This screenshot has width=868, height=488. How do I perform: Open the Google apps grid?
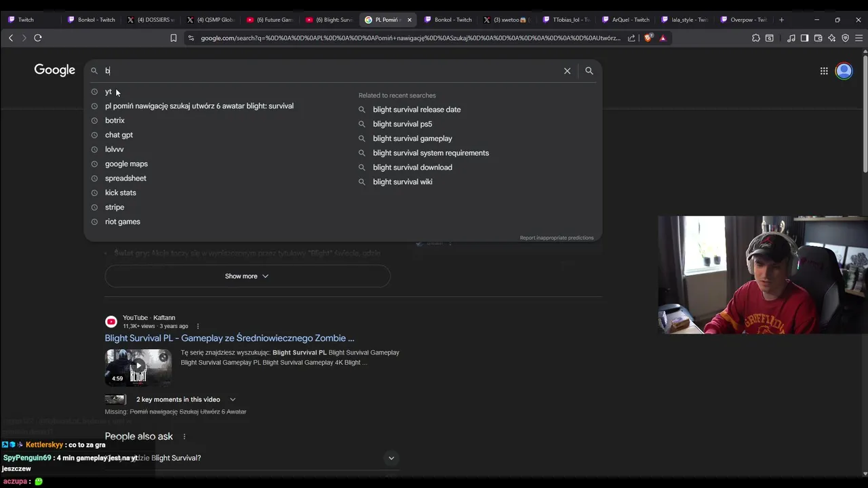824,70
